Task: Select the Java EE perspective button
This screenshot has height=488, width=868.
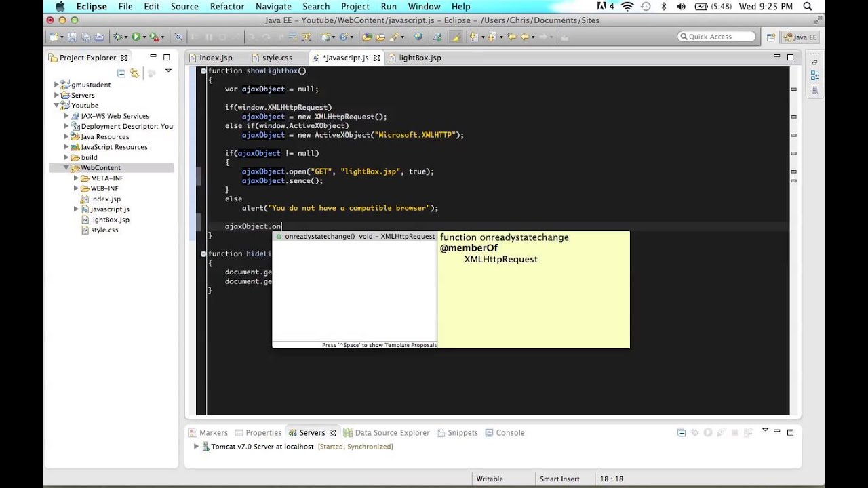Action: pyautogui.click(x=800, y=37)
